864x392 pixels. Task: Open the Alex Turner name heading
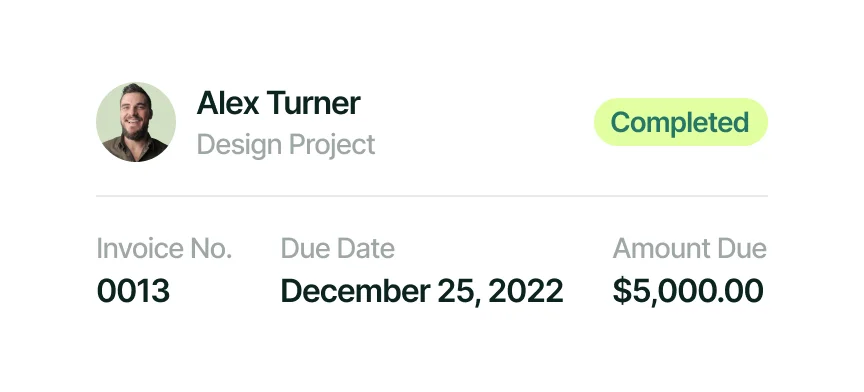click(278, 103)
